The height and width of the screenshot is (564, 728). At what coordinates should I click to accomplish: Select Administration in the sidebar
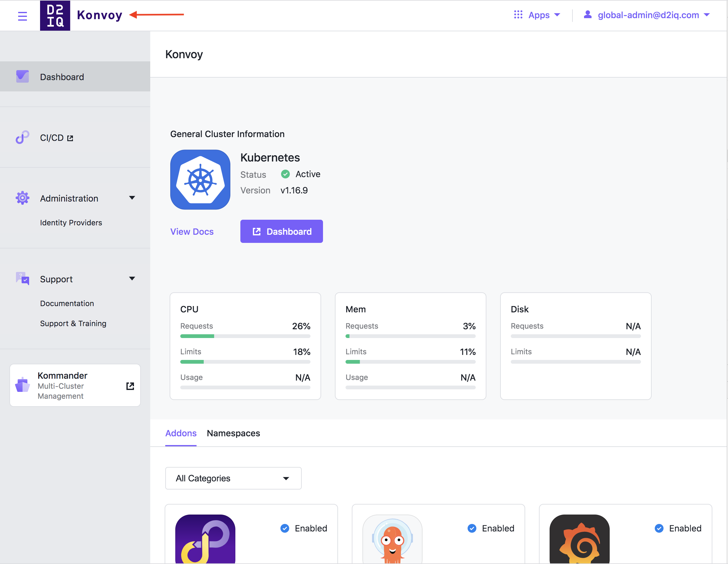[x=69, y=198]
